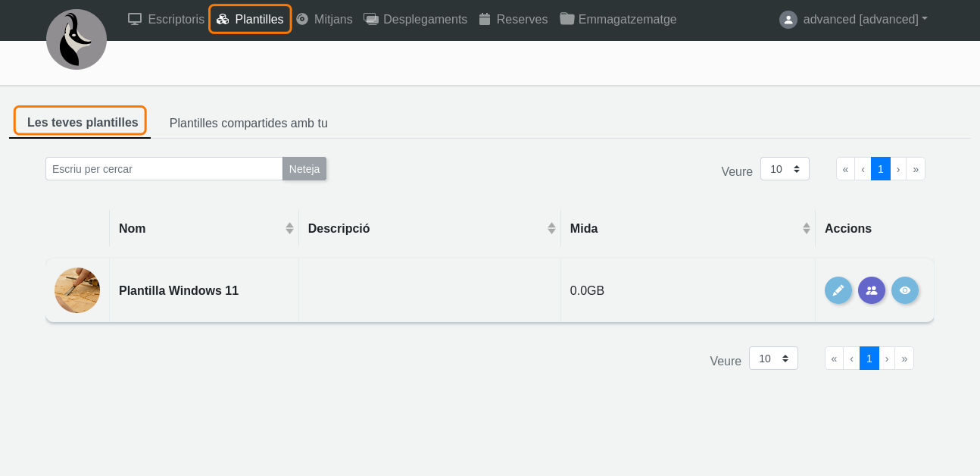Open the top Veure rows-per-page dropdown

(785, 169)
